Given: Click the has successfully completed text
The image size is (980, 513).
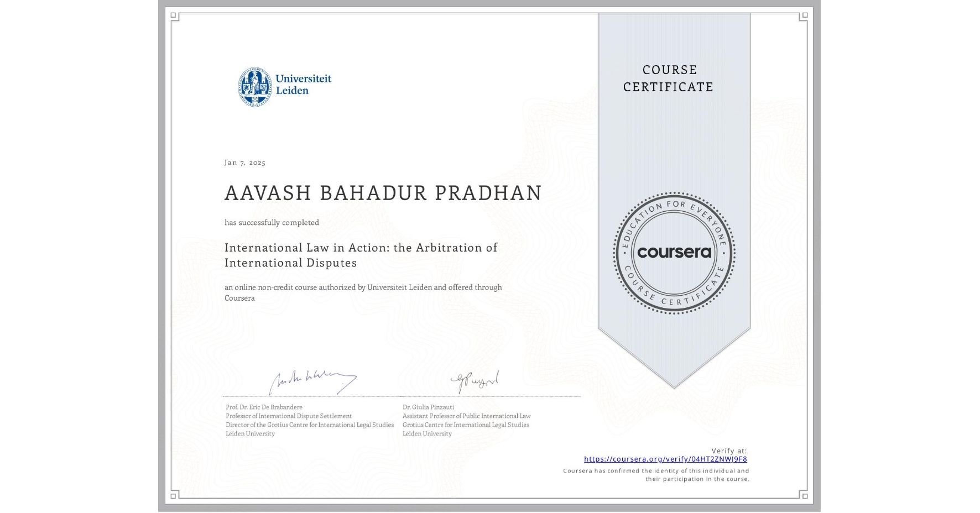Looking at the screenshot, I should (x=272, y=222).
